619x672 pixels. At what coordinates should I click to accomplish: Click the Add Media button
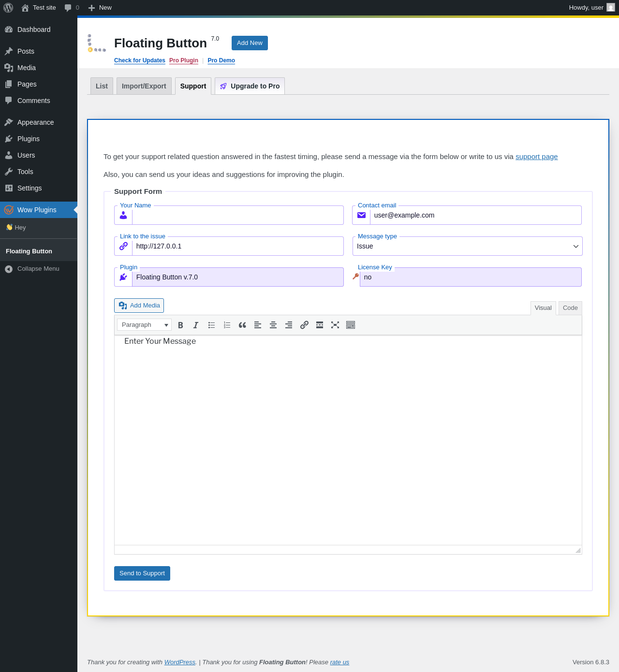[x=139, y=306]
